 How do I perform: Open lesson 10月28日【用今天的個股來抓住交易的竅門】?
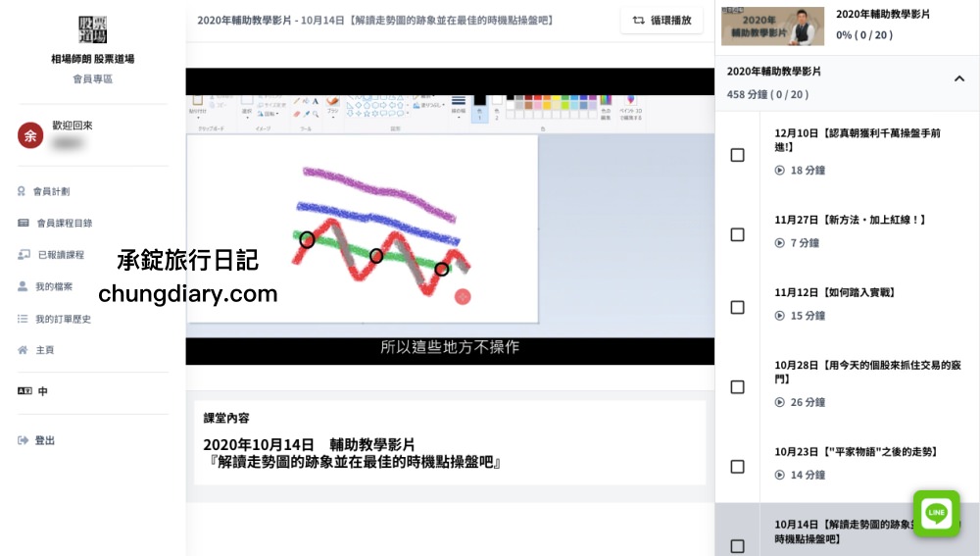pyautogui.click(x=867, y=372)
